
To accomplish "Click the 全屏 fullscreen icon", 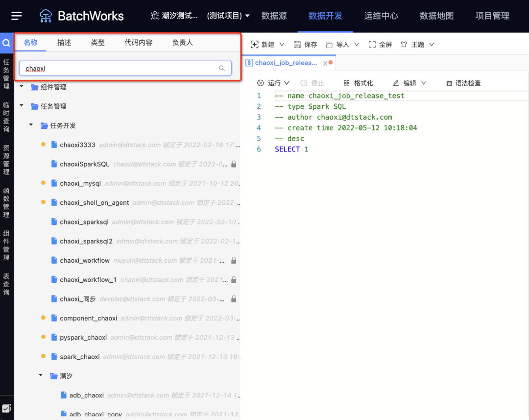I will coord(372,45).
